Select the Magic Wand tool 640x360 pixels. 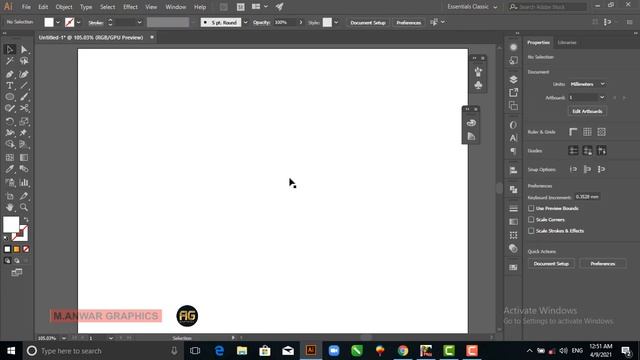coord(10,61)
